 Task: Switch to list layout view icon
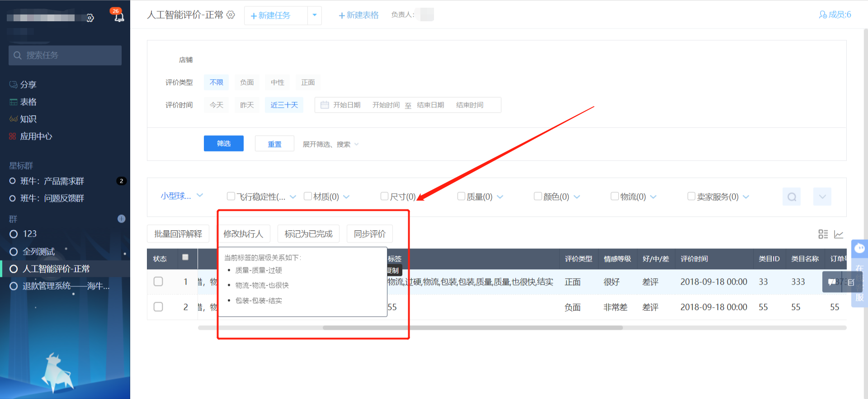(823, 234)
